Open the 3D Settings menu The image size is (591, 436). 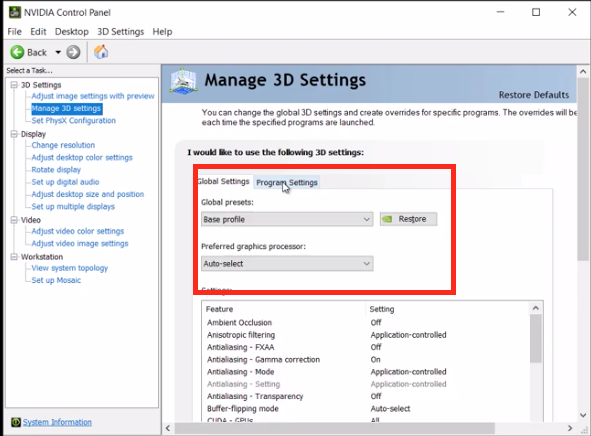(x=121, y=32)
